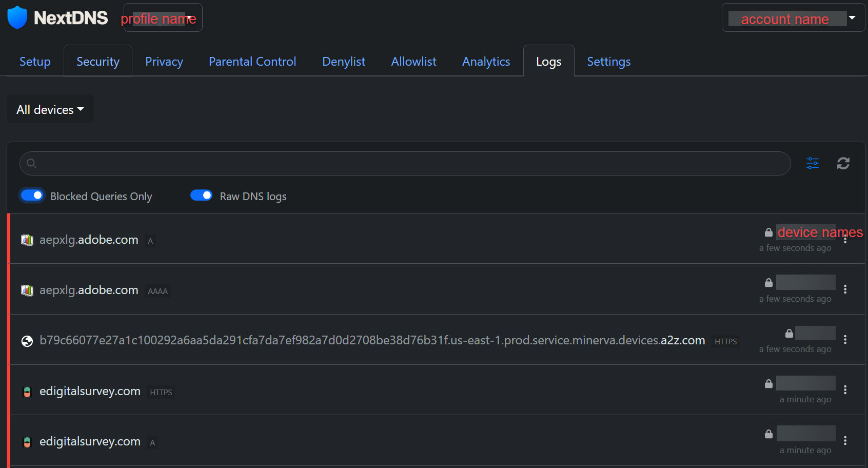Open the account name dropdown menu
The height and width of the screenshot is (468, 868).
pyautogui.click(x=793, y=18)
